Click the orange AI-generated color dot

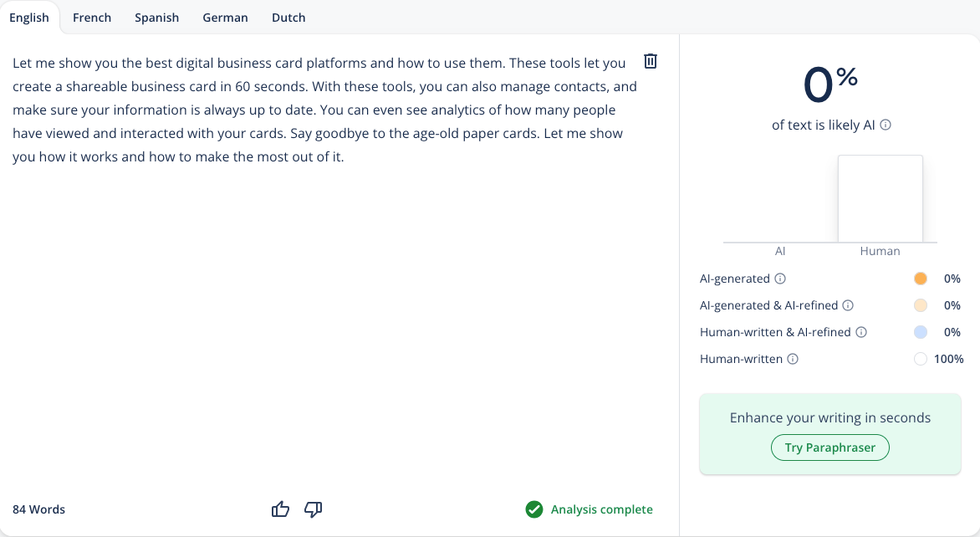coord(920,279)
